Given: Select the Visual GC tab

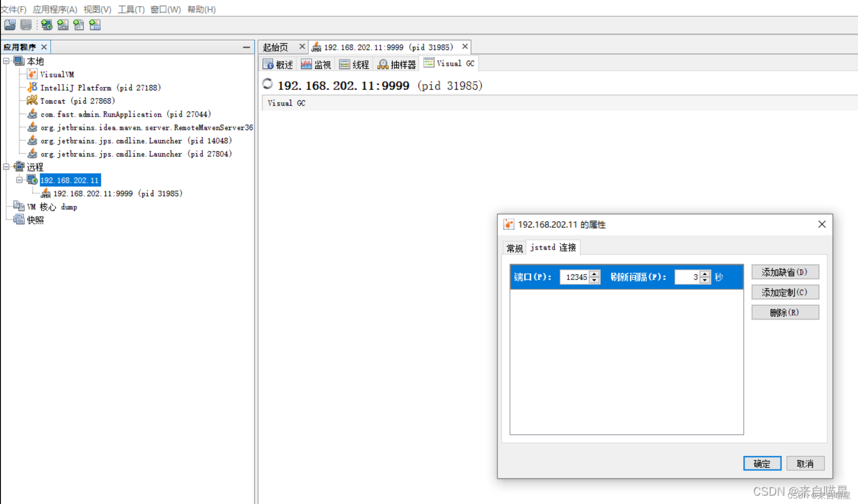Looking at the screenshot, I should tap(449, 64).
